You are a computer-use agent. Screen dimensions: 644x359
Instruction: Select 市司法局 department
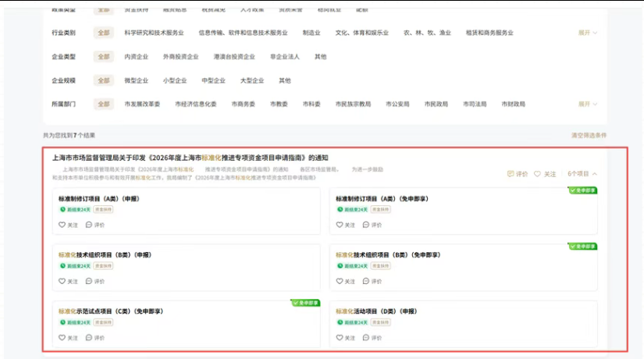click(x=475, y=104)
